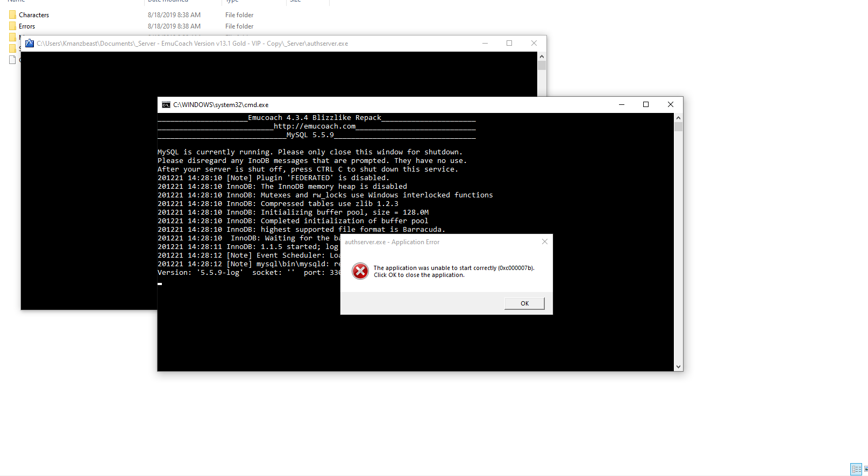868x476 pixels.
Task: Select the Characters folder in Explorer
Action: [34, 15]
